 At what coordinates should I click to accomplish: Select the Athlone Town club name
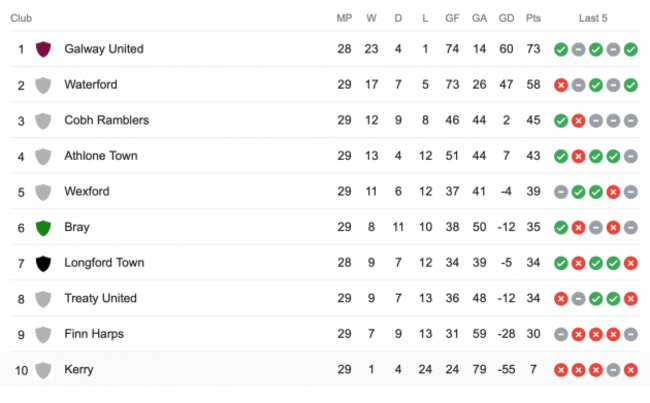coord(101,156)
